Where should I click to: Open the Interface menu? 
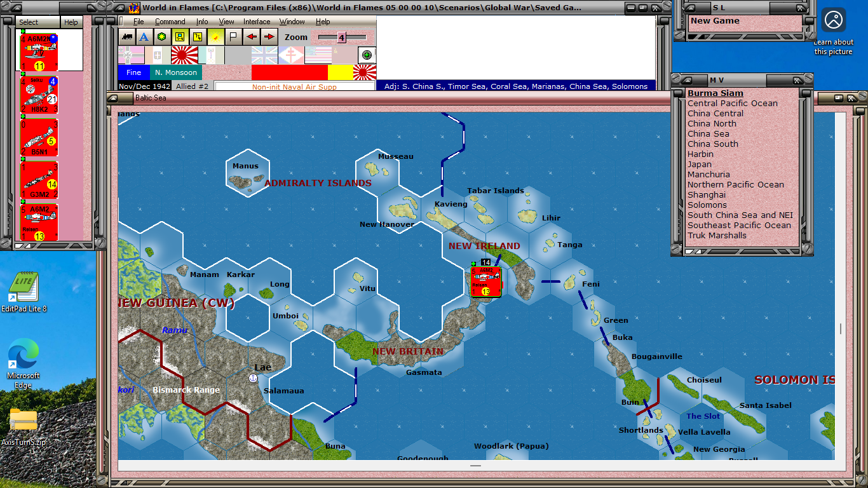tap(257, 22)
